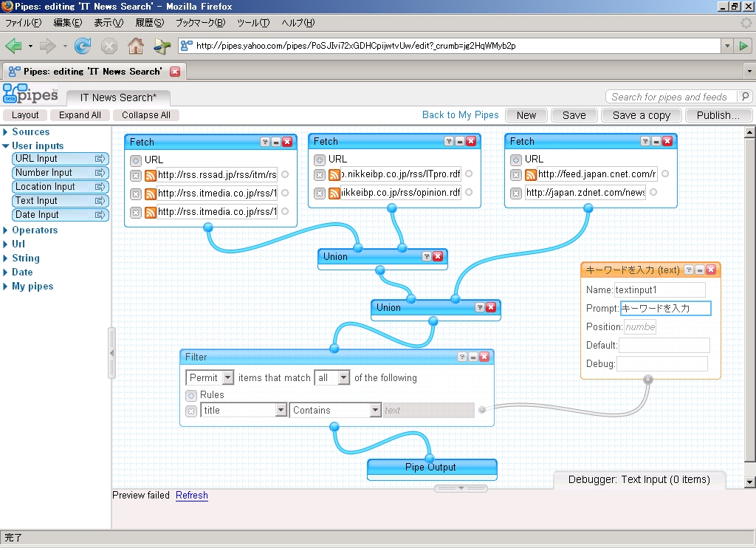
Task: Add a URL field in first Fetch module
Action: [x=135, y=160]
